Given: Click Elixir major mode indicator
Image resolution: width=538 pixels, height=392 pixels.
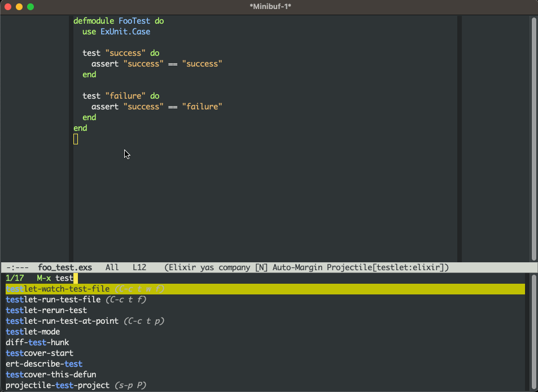Looking at the screenshot, I should click(182, 267).
